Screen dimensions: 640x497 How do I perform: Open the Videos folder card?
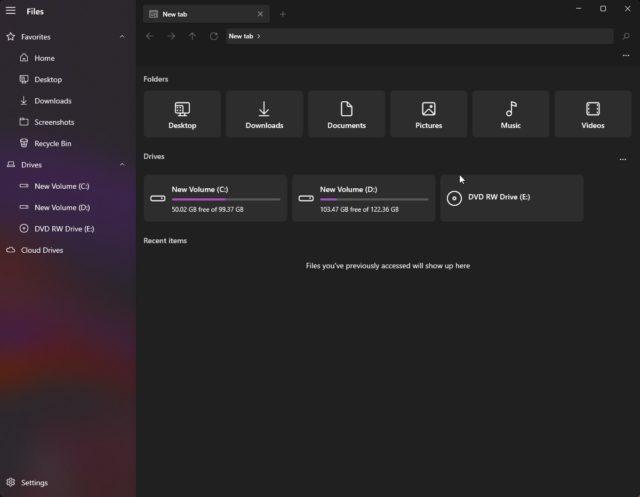pos(593,114)
